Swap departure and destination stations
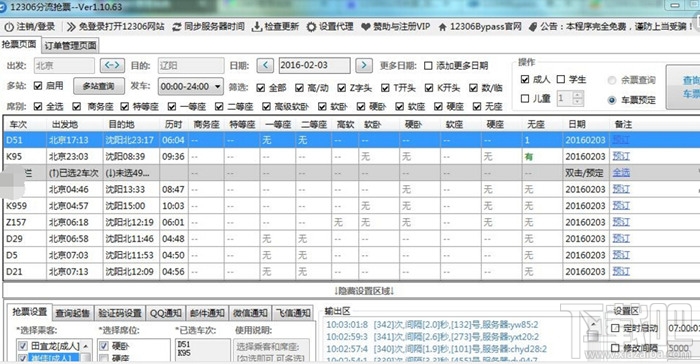The image size is (700, 364). tap(112, 66)
